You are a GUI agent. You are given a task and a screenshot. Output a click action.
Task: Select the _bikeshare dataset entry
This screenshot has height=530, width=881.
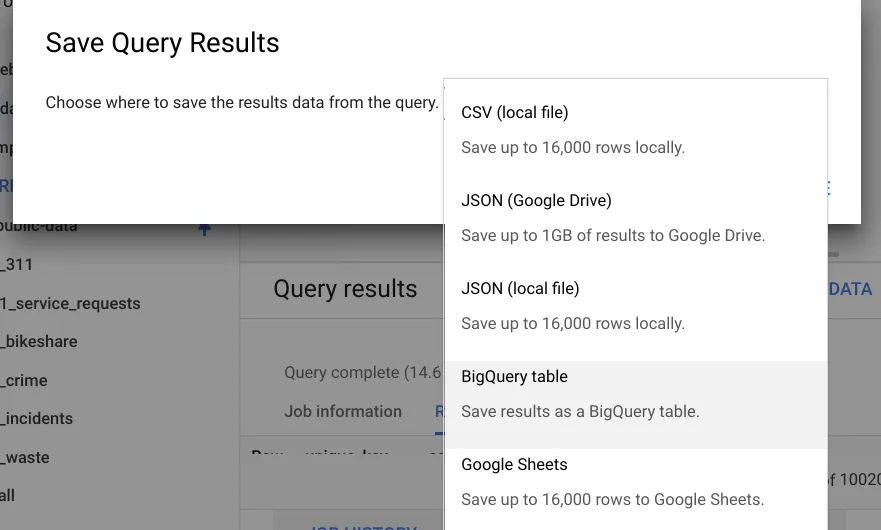39,341
